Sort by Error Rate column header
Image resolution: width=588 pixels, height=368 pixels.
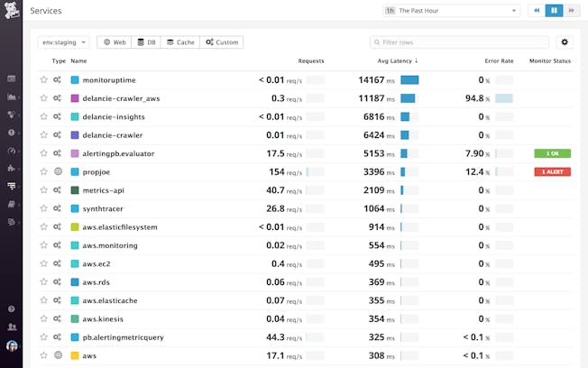[499, 60]
